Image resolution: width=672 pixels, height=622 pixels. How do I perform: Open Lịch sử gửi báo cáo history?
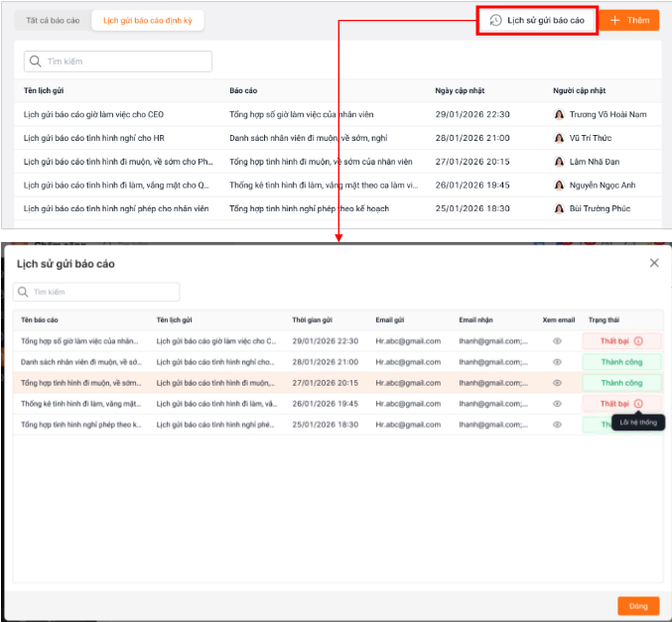[537, 20]
